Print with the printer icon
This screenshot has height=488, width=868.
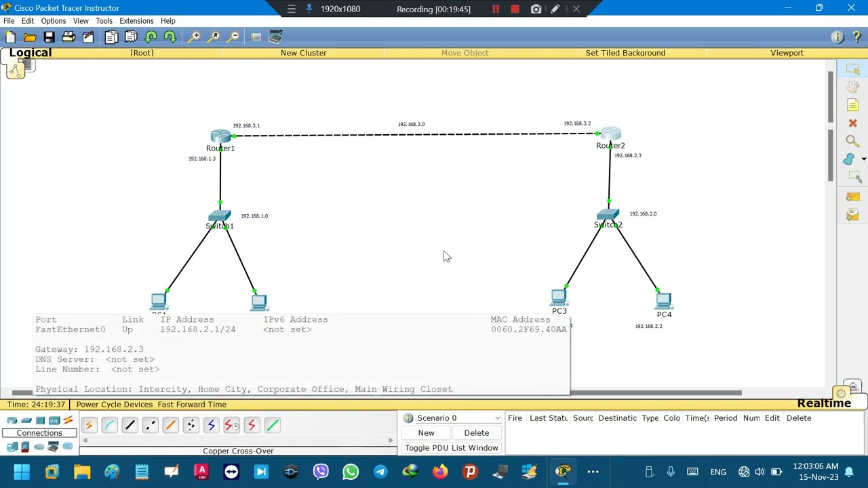click(68, 37)
